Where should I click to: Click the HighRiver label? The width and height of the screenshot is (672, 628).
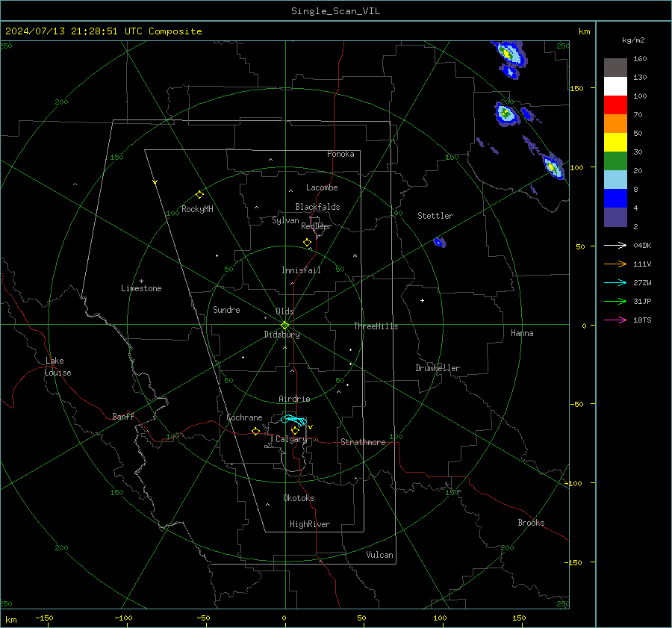pyautogui.click(x=310, y=524)
